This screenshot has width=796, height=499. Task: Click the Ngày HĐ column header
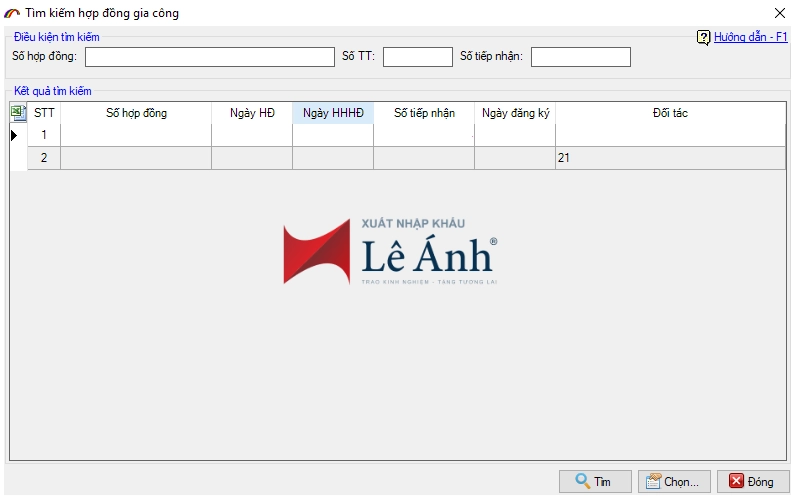[252, 113]
